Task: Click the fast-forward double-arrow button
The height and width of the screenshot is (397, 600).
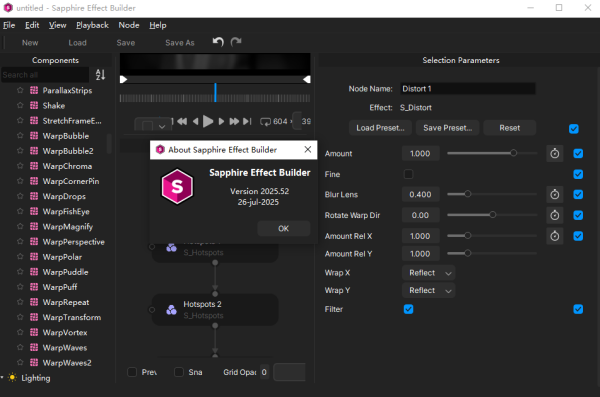Action: [234, 121]
